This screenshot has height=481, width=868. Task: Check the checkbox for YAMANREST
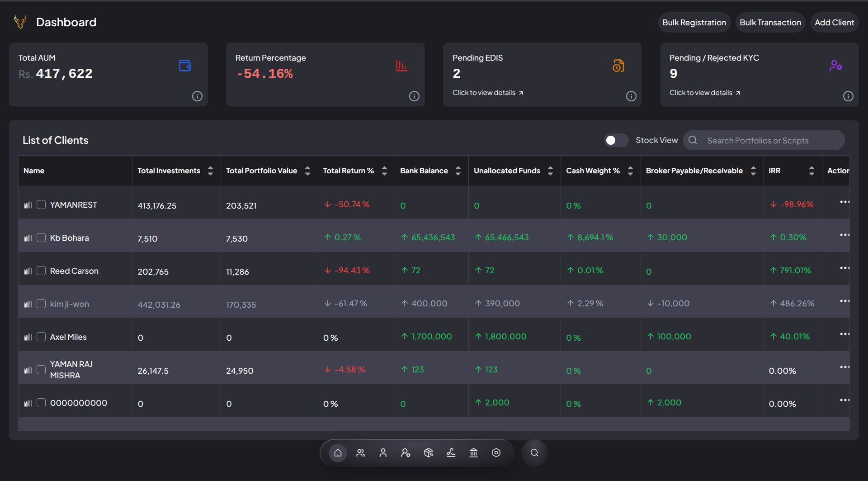[41, 205]
